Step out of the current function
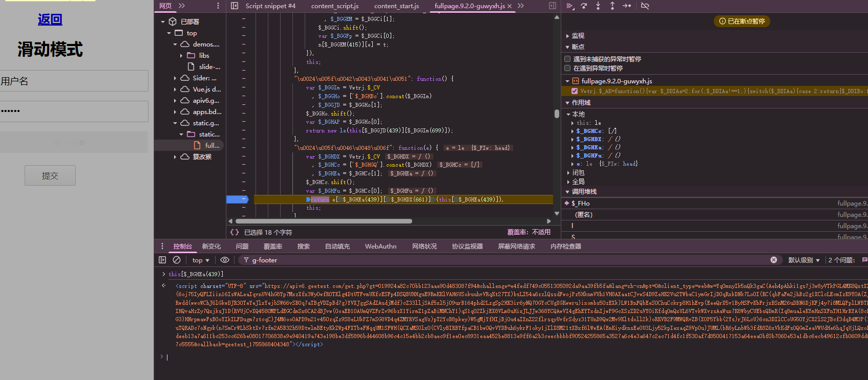The width and height of the screenshot is (868, 380). click(612, 6)
